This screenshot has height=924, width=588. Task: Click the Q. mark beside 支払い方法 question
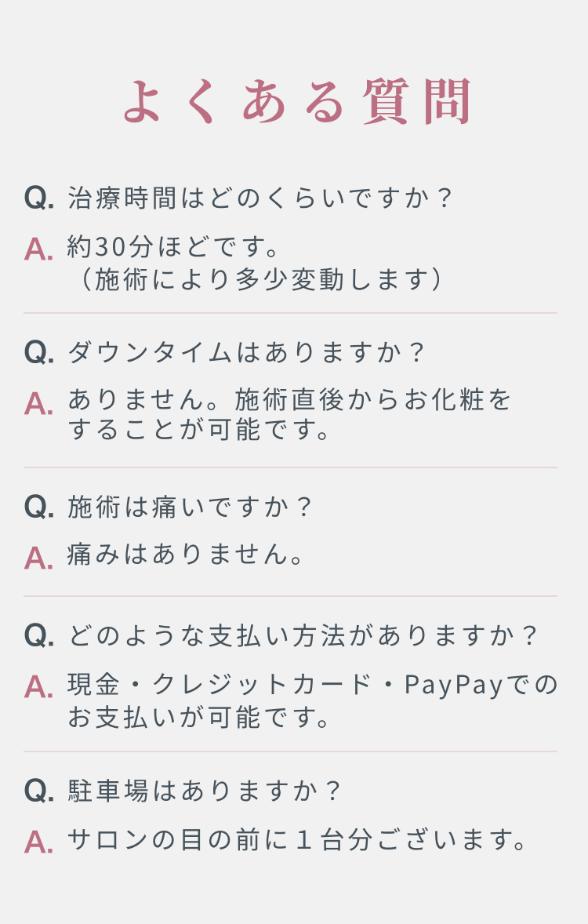(39, 635)
